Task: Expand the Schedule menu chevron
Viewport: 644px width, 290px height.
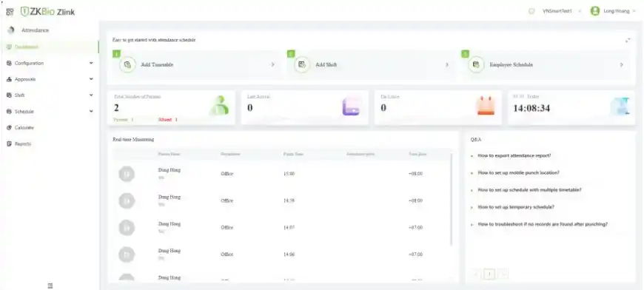Action: coord(91,111)
